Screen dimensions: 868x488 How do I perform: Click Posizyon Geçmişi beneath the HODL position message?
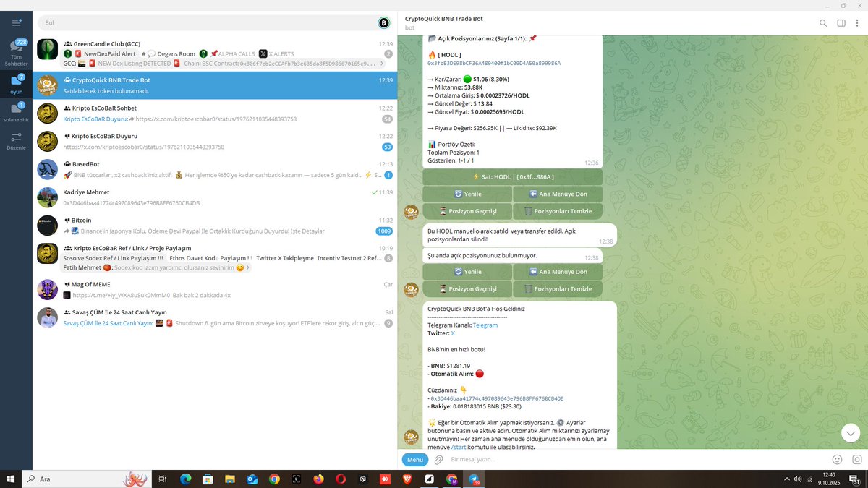[467, 211]
